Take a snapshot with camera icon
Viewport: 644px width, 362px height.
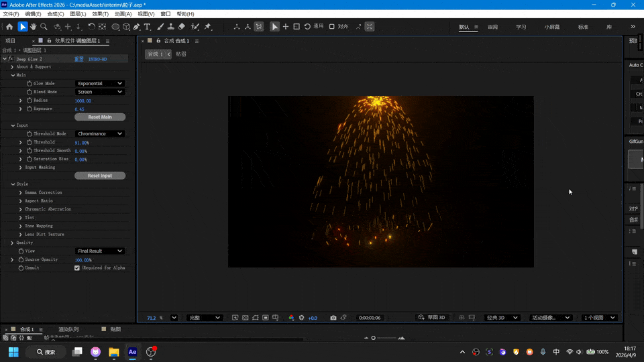[x=332, y=318]
